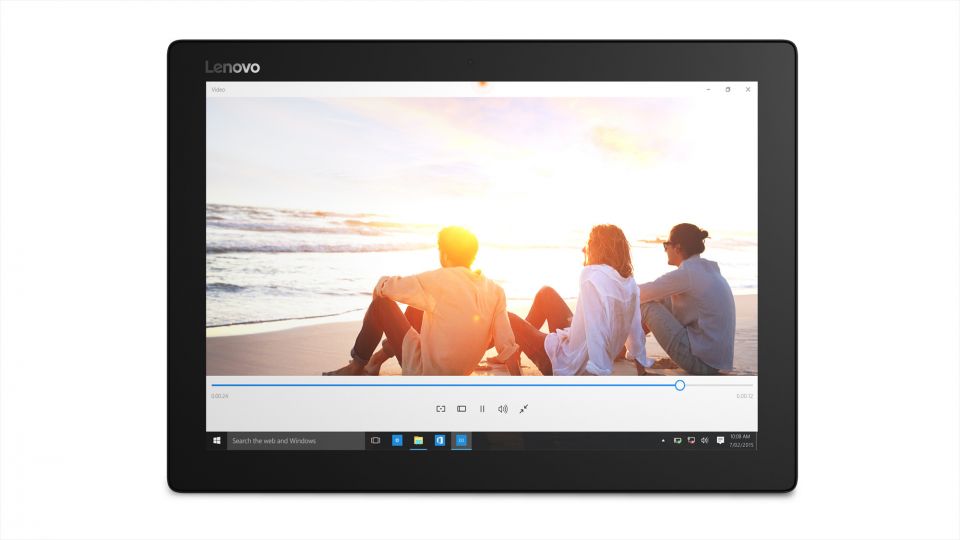The image size is (960, 540).
Task: Toggle the aspect ratio icon in player
Action: (x=462, y=409)
